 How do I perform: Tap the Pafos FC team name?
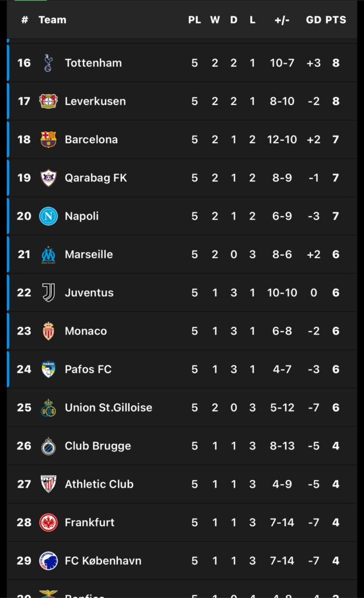(x=87, y=369)
